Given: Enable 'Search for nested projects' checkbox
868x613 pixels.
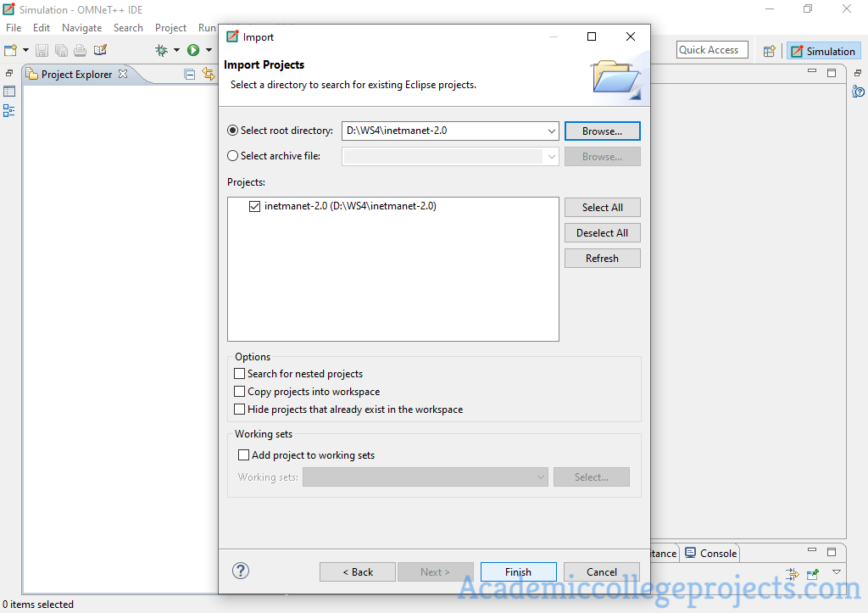Looking at the screenshot, I should click(240, 374).
